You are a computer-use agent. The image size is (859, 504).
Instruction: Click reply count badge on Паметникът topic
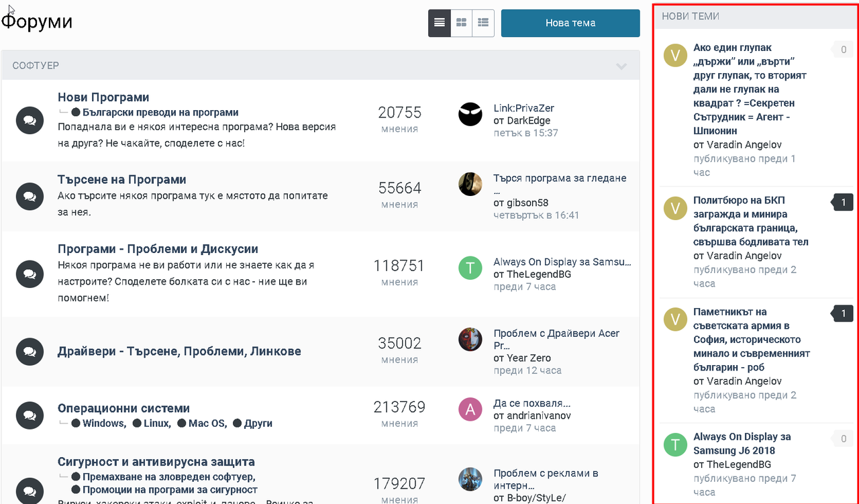tap(843, 313)
